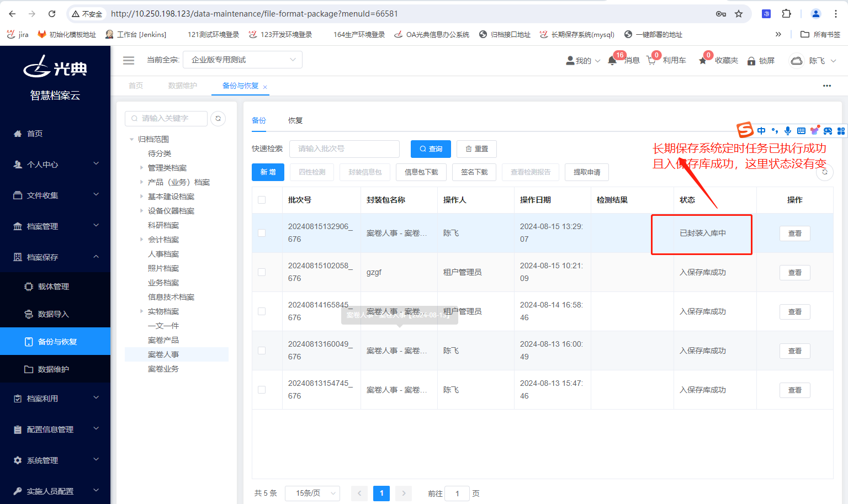Check row for batch 20240815132906_676
Viewport: 848px width, 504px height.
[262, 233]
